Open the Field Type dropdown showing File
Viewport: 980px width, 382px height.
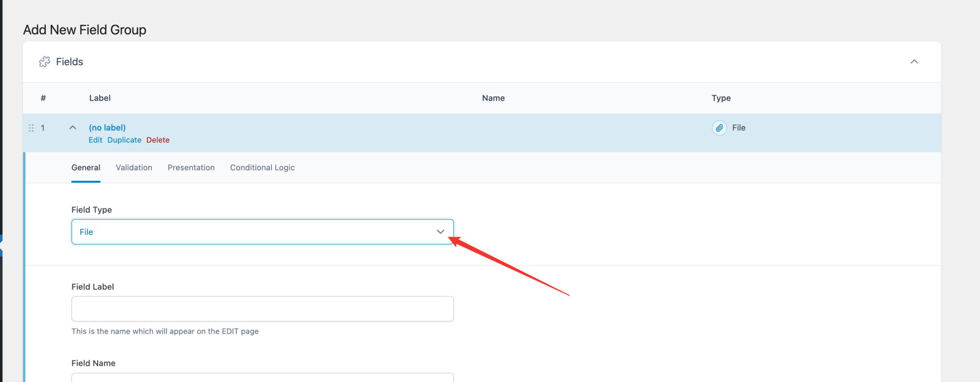pyautogui.click(x=262, y=232)
